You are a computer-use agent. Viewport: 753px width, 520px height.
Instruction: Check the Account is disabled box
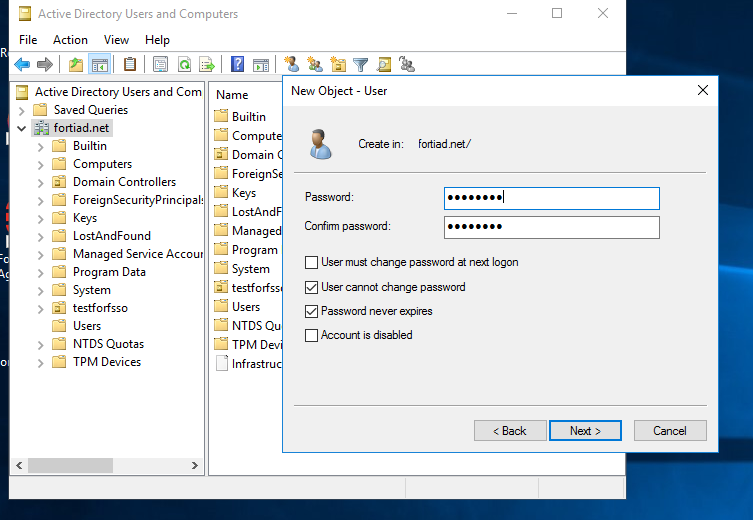tap(312, 335)
